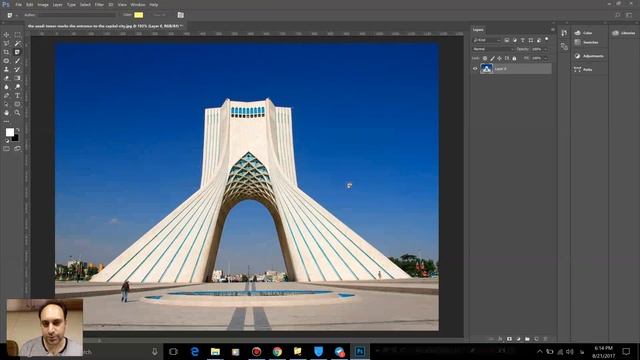
Task: Open the Libraries panel
Action: coord(624,33)
